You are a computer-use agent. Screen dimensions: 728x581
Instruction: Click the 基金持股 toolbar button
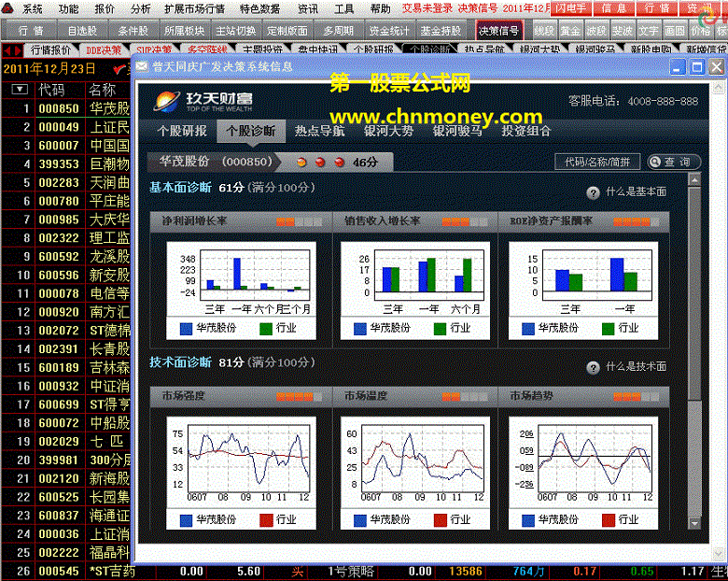[441, 31]
